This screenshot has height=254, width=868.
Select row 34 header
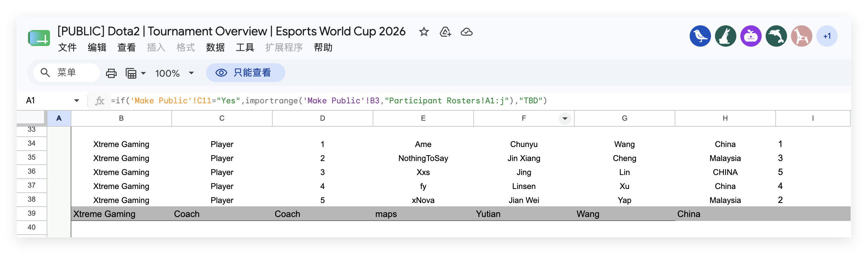pyautogui.click(x=32, y=144)
